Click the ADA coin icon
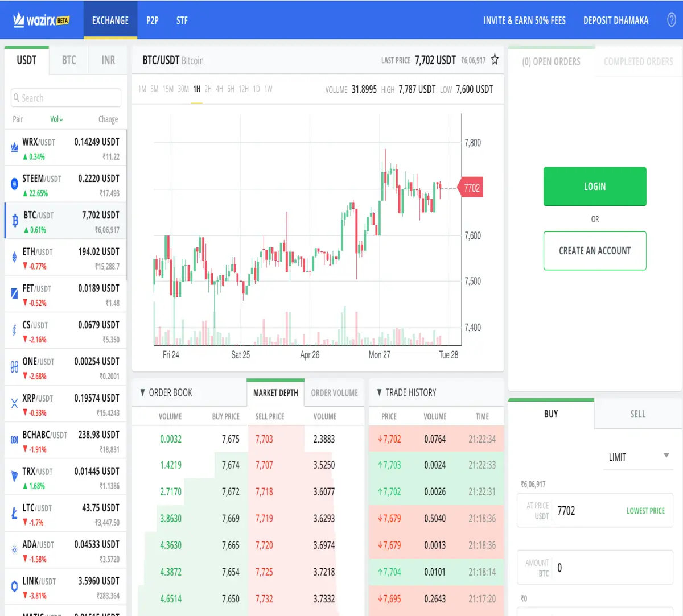The image size is (683, 616). [x=14, y=550]
